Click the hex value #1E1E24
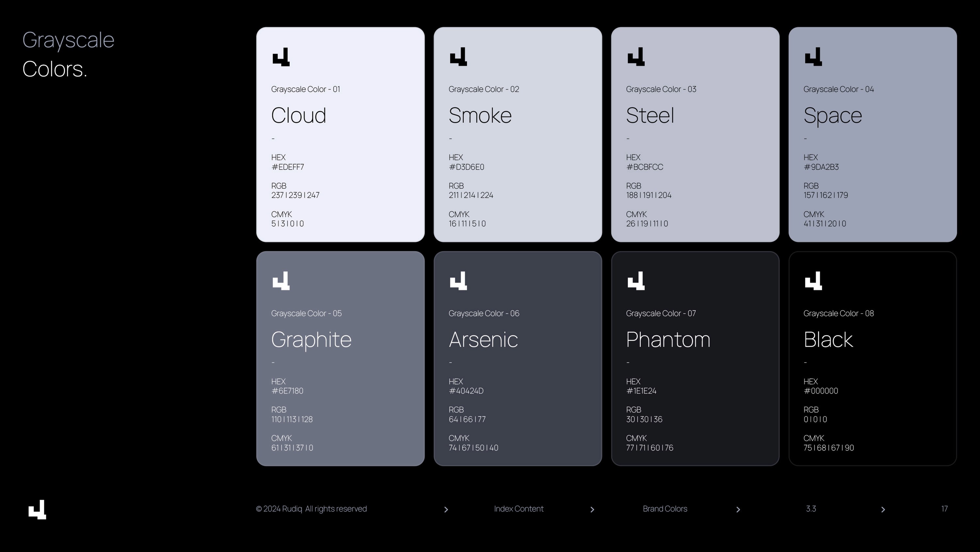 [x=641, y=391]
